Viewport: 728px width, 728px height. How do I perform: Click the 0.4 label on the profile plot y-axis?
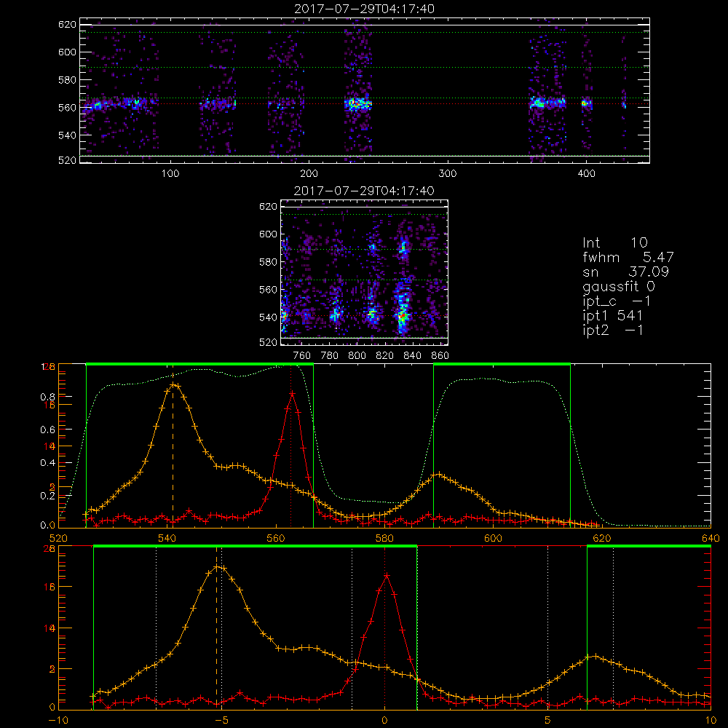(48, 463)
